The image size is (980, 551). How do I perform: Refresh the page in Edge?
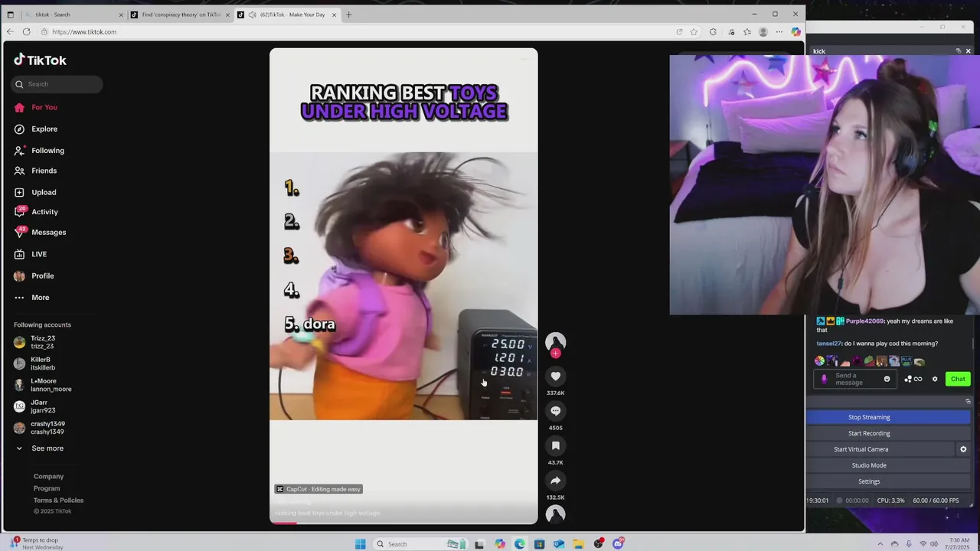coord(26,31)
